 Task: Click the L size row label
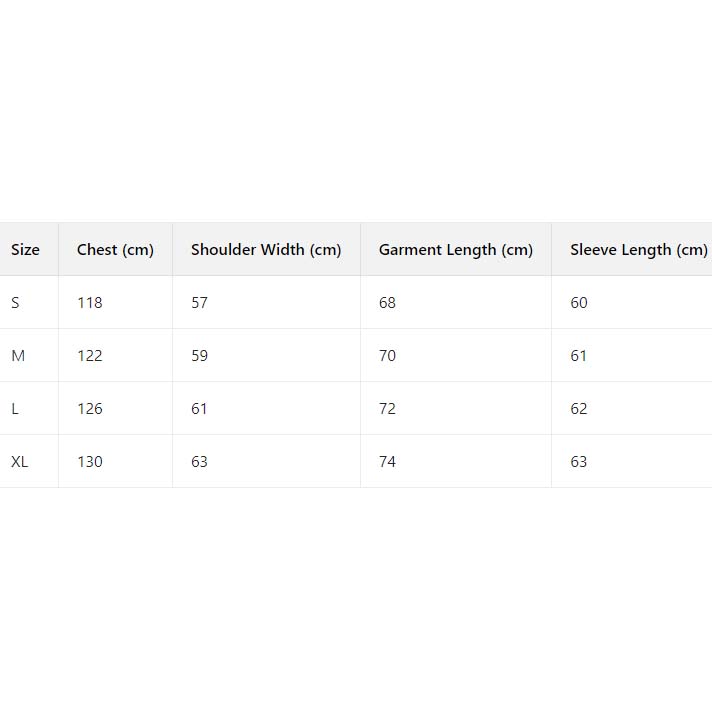tap(15, 409)
